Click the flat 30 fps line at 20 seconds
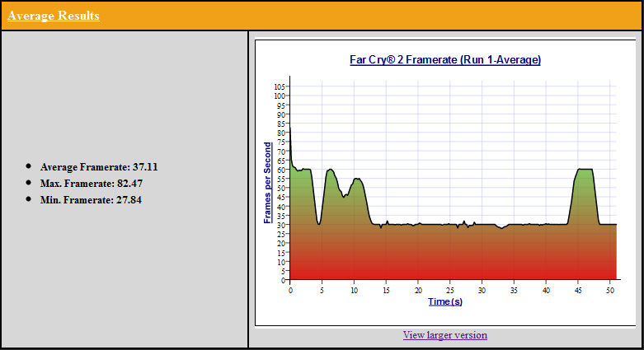644x350 pixels. point(418,224)
